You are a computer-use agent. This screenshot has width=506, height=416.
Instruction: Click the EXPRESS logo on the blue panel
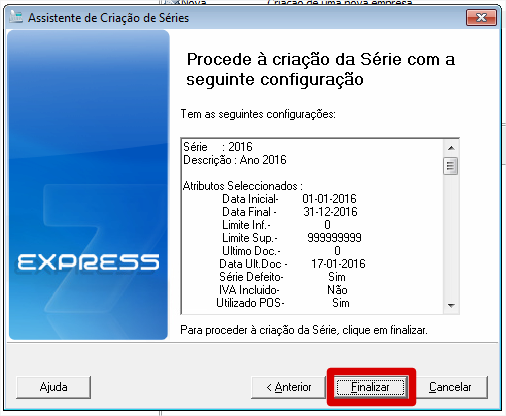pos(88,262)
